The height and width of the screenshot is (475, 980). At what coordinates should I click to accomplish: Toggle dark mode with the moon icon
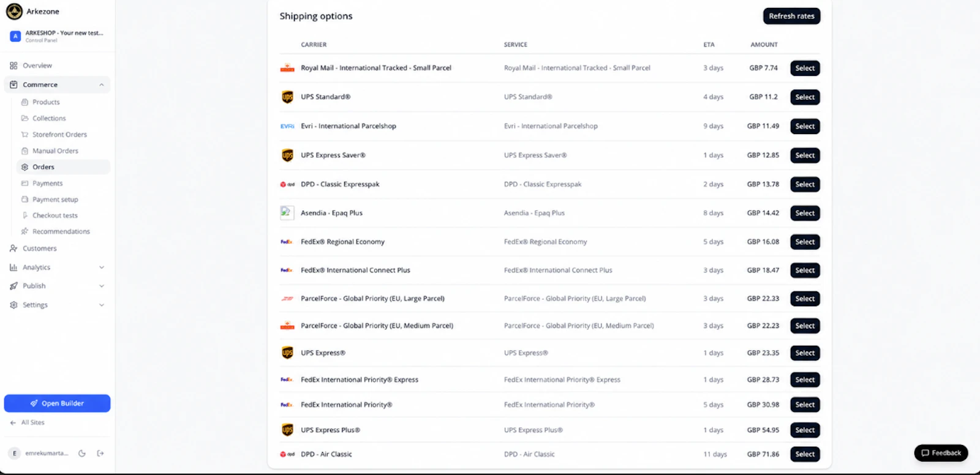click(82, 454)
